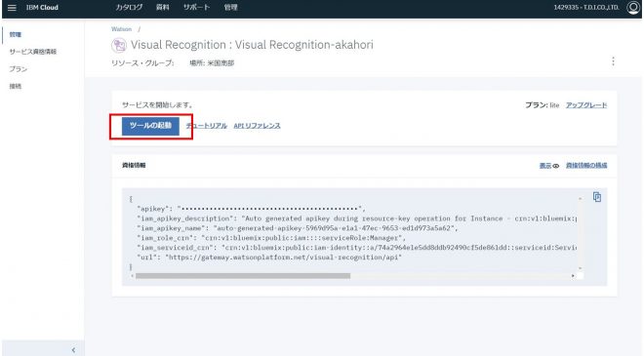Open the hamburger navigation menu

pos(12,8)
